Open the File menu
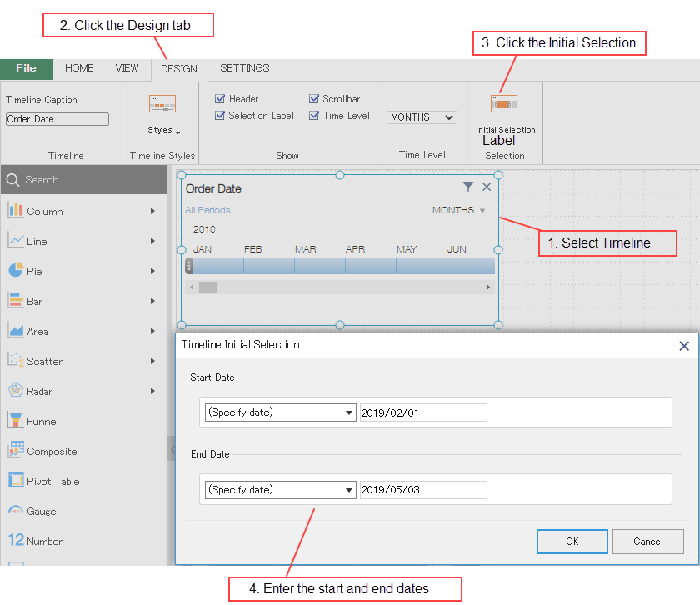Image resolution: width=700 pixels, height=605 pixels. (x=27, y=69)
